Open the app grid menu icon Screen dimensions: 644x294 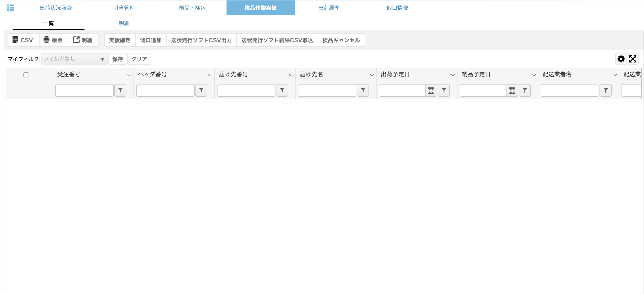coord(11,8)
